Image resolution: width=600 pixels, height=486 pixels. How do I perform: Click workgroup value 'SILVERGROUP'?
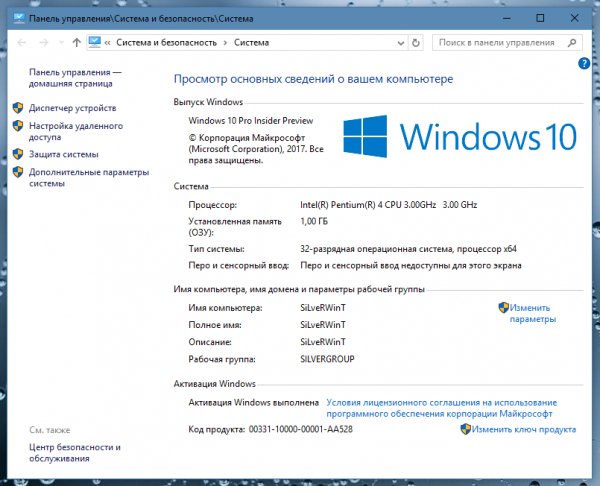328,359
